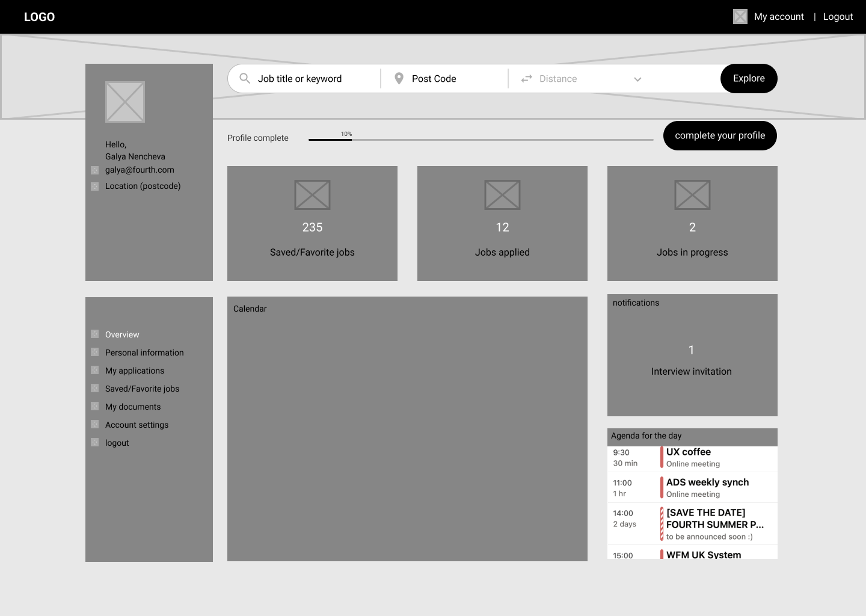Click the Profile complete progress bar
Viewport: 866px width, 616px height.
(x=481, y=139)
